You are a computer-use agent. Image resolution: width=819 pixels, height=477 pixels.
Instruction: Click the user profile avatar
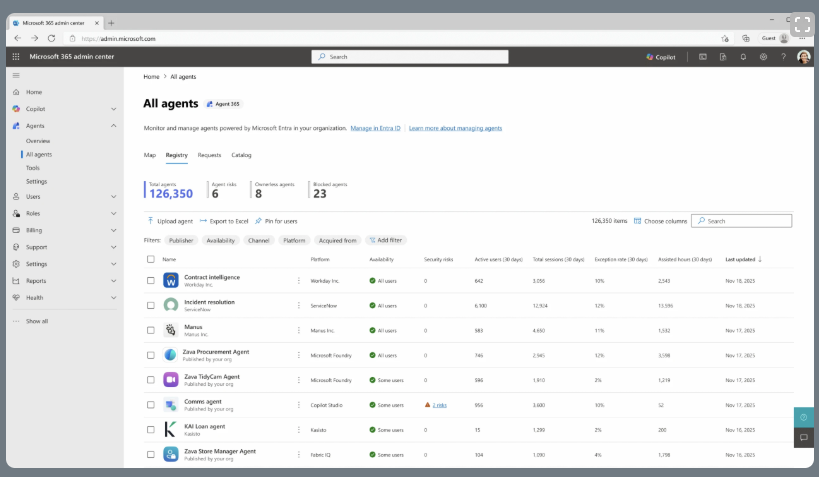pyautogui.click(x=804, y=57)
